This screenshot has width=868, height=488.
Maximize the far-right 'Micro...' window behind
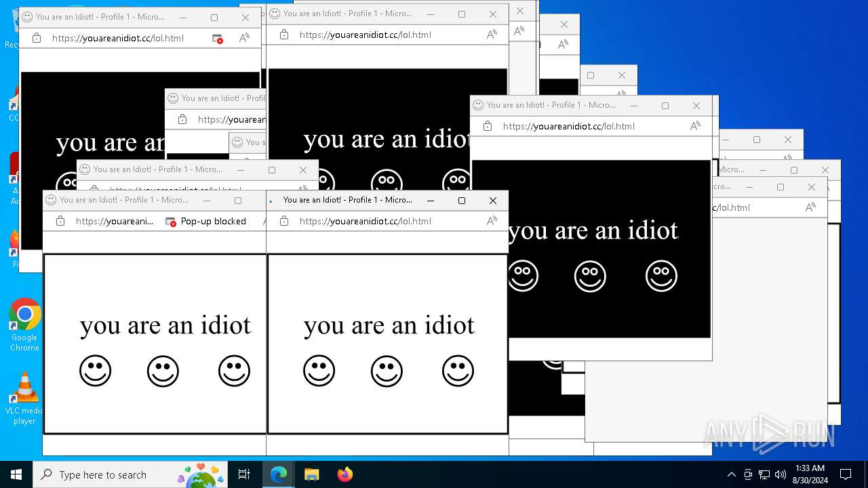(794, 170)
